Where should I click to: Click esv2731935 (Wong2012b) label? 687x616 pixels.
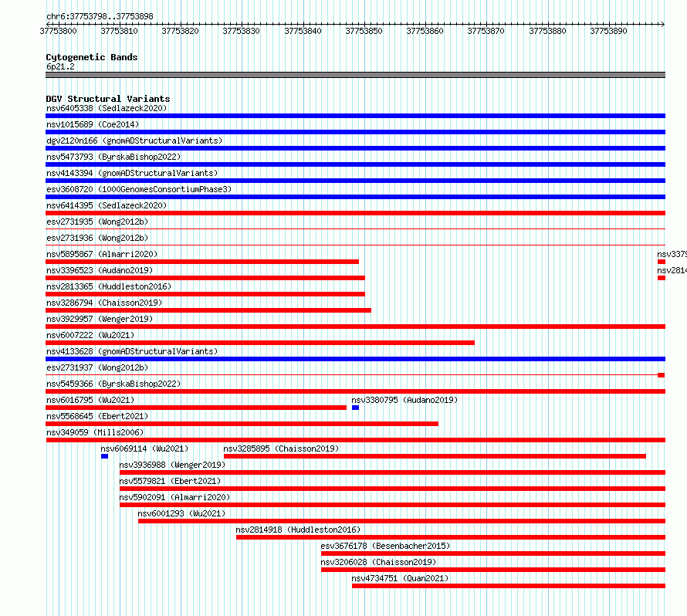click(97, 222)
